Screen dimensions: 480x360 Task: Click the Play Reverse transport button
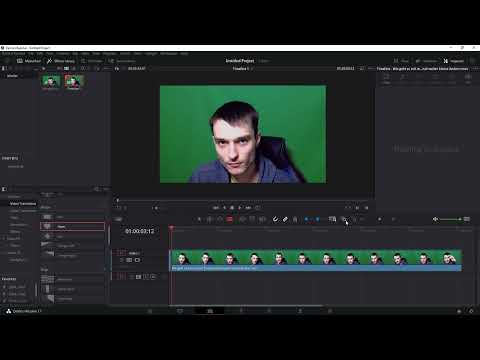coord(224,208)
